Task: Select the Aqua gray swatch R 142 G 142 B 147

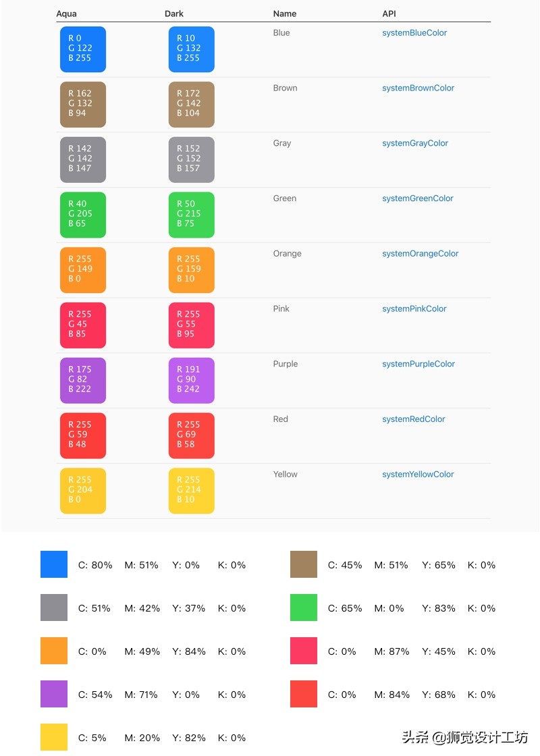Action: tap(83, 160)
